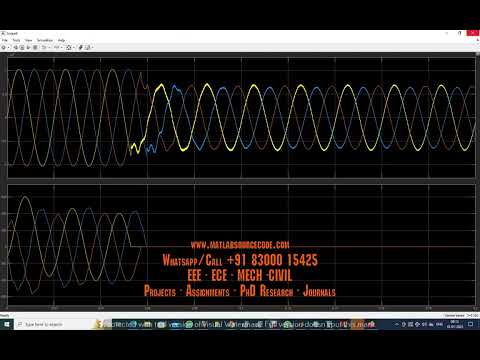Click the Run simulation icon
480x360 pixels.
22,47
